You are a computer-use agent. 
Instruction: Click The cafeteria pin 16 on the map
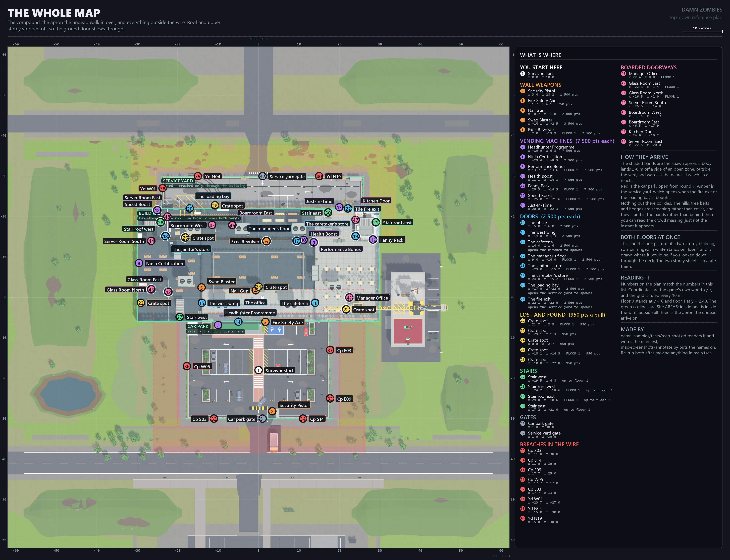click(x=315, y=303)
